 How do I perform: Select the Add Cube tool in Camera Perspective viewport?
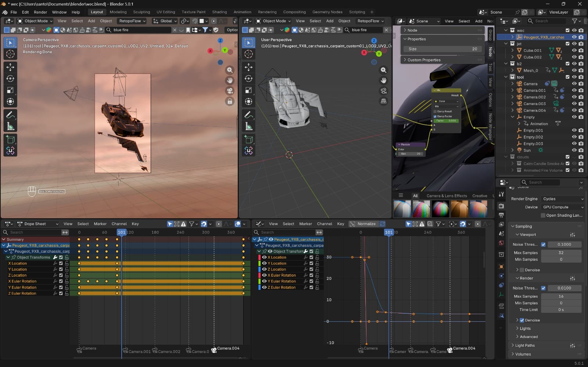10,140
